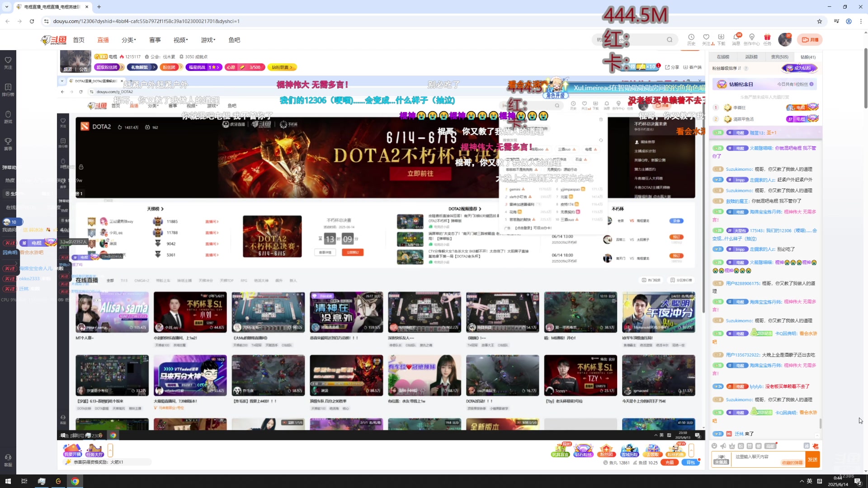The image size is (868, 488).
Task: Go to 鱼吧 in the top navigation
Action: [234, 40]
